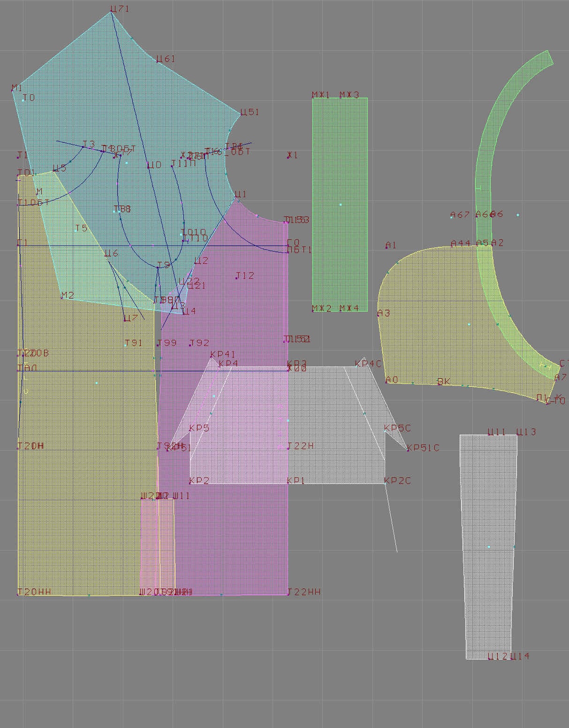
Task: Select the А3 point on the curved edge
Action: pyautogui.click(x=378, y=315)
